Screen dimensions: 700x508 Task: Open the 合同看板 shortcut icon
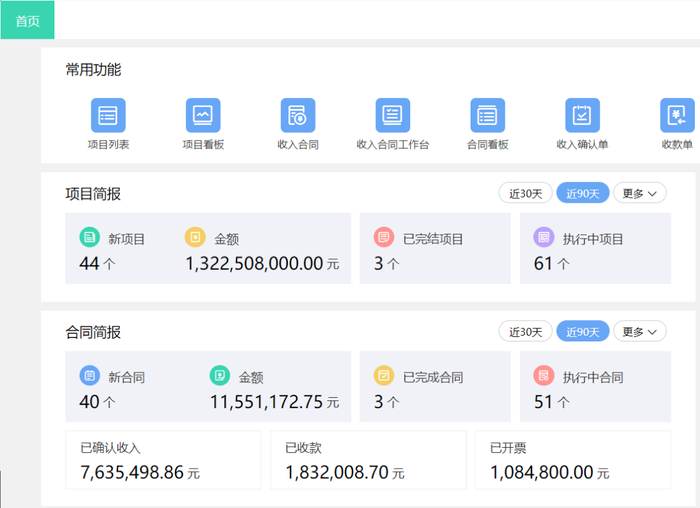[488, 115]
